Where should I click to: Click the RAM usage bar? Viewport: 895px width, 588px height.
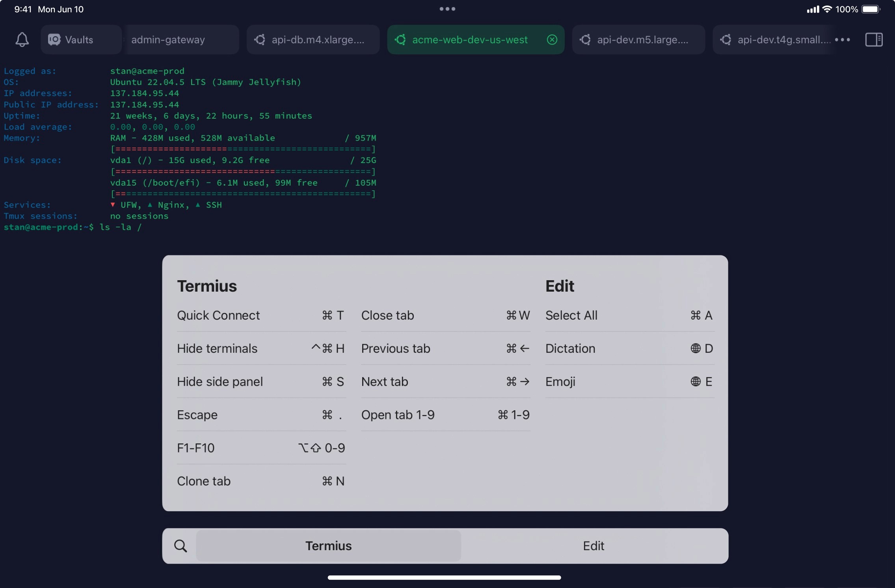(243, 149)
